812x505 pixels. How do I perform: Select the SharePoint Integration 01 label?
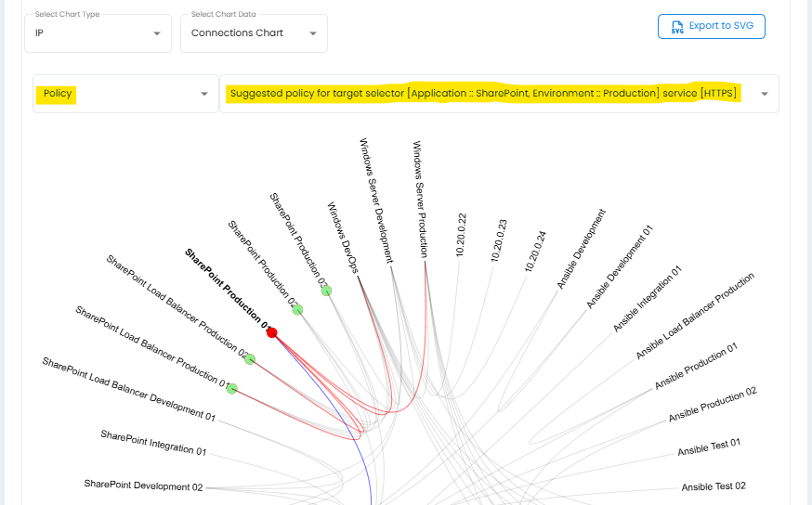[153, 443]
